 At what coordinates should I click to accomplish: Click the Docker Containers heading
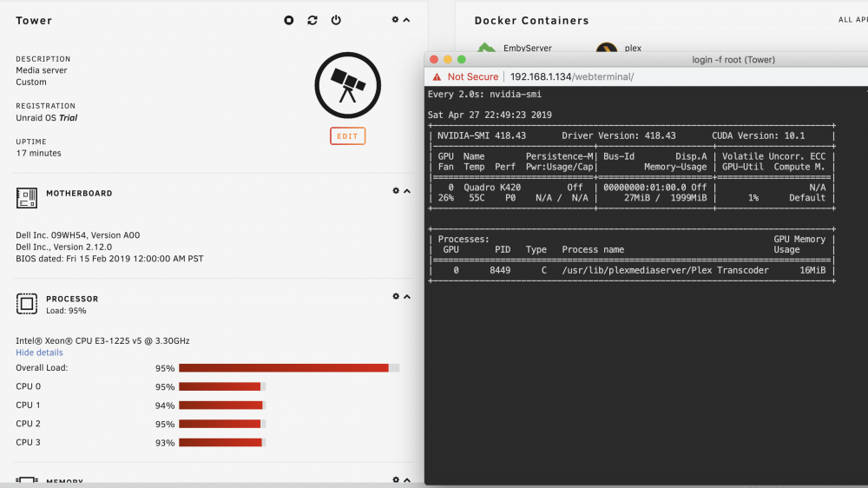531,21
